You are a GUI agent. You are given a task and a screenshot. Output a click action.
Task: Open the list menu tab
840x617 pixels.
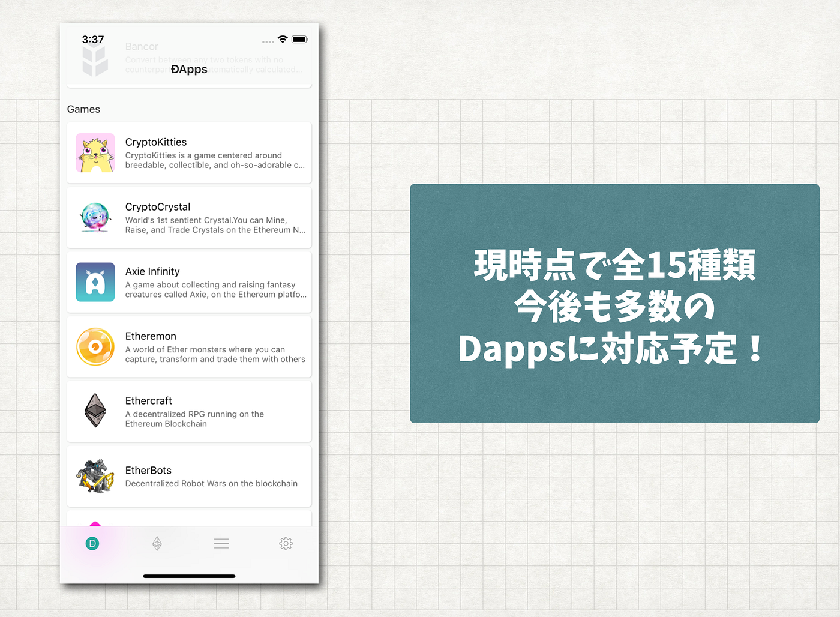221,544
